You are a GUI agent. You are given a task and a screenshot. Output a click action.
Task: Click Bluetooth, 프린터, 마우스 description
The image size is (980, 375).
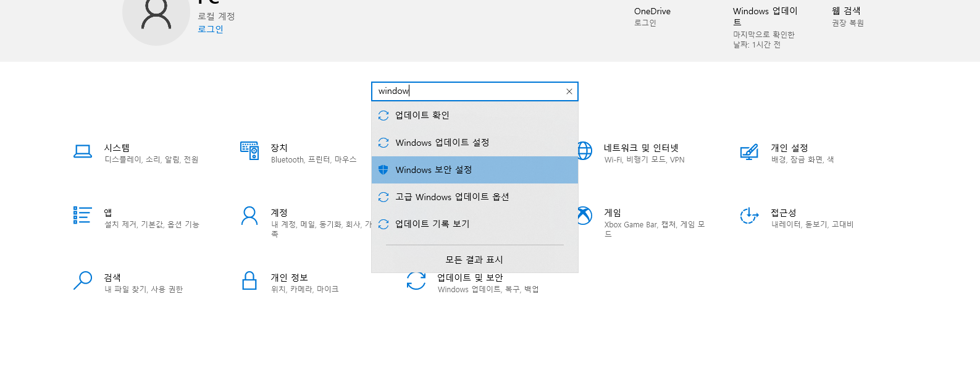(314, 159)
